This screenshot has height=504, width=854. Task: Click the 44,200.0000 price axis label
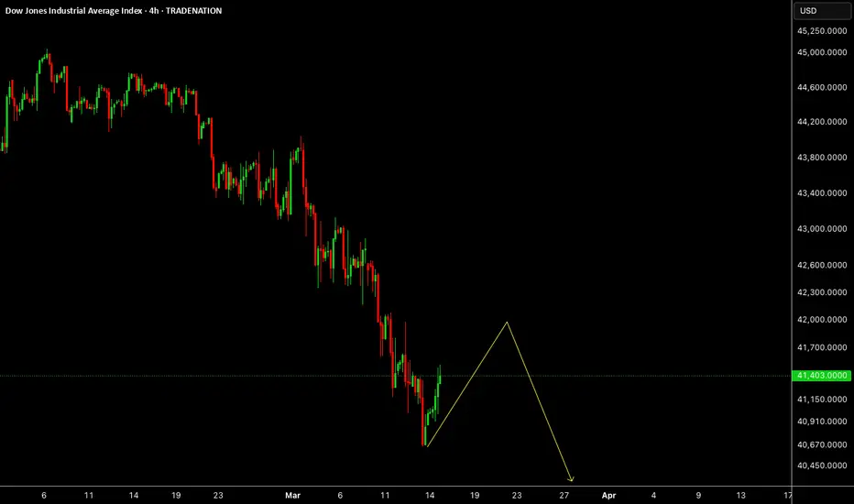822,122
